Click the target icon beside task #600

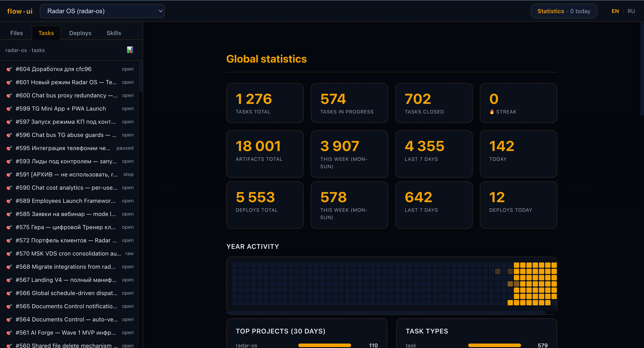coord(9,95)
